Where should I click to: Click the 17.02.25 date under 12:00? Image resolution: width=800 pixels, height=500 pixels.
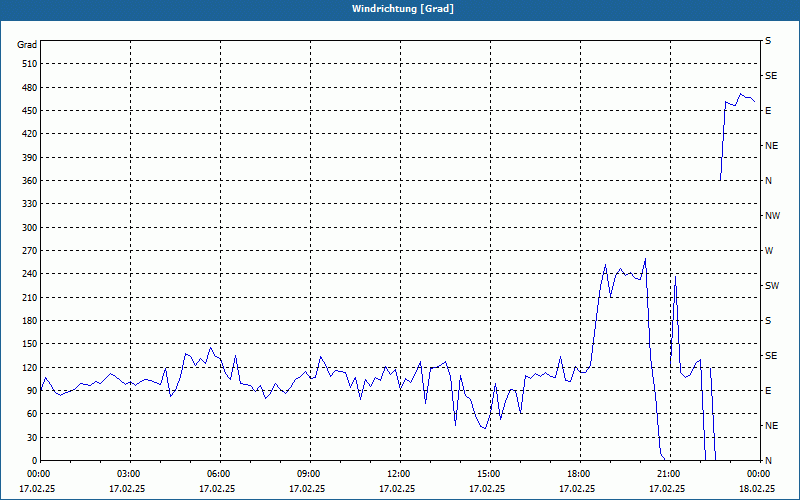(397, 488)
